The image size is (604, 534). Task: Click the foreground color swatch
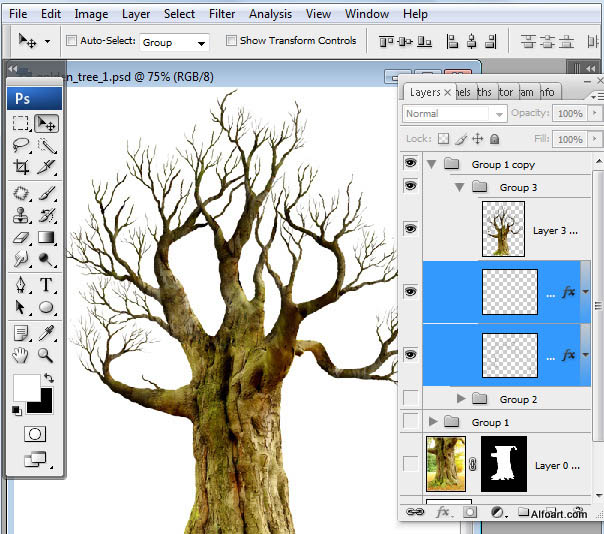25,389
